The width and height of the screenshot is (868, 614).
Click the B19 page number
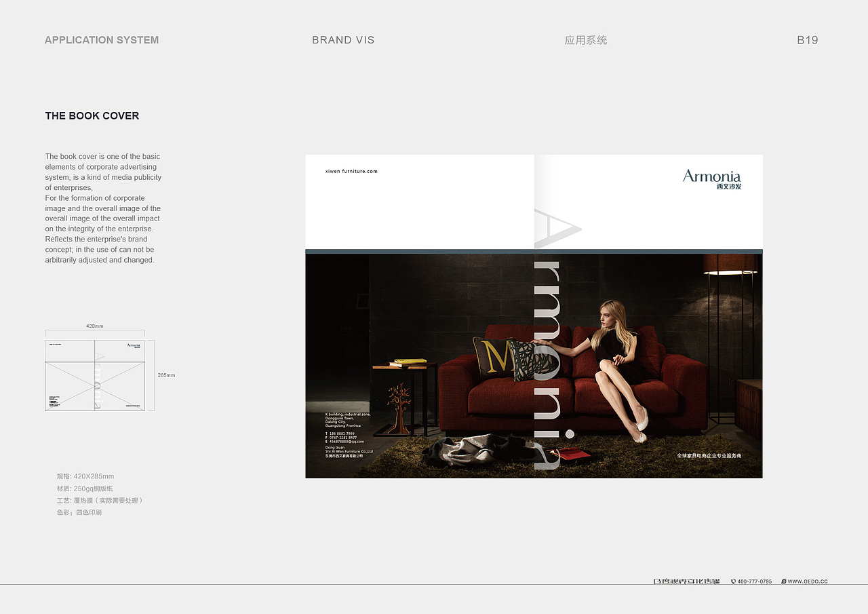[808, 40]
